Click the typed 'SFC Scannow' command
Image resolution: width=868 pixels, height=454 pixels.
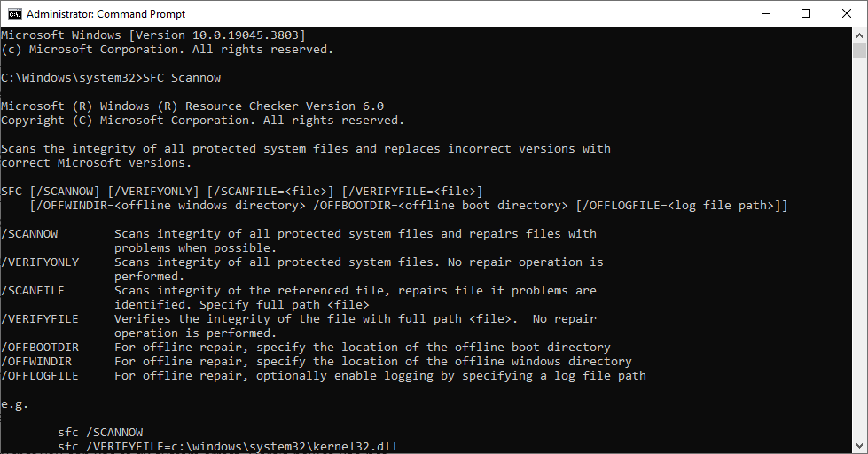(x=182, y=78)
